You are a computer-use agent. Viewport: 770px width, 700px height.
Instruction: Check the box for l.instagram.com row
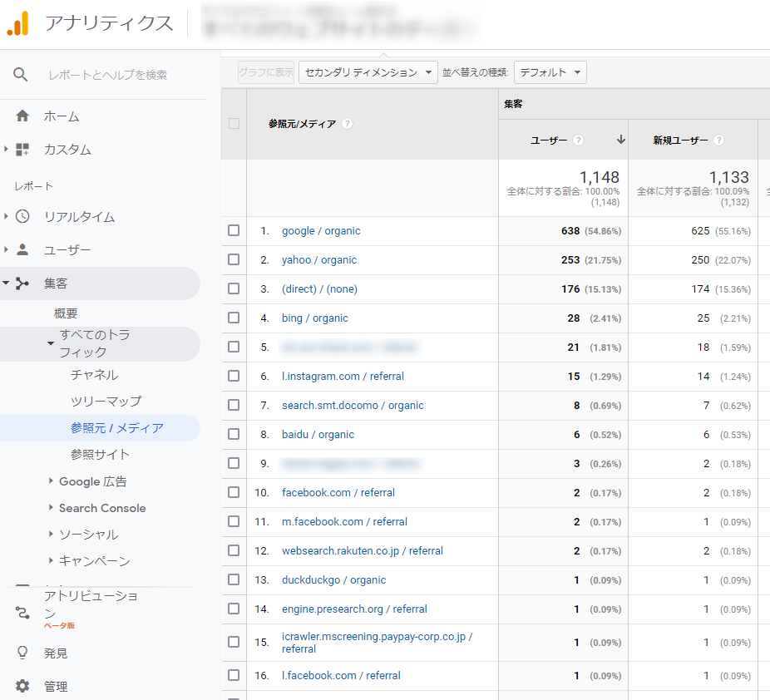pos(234,376)
